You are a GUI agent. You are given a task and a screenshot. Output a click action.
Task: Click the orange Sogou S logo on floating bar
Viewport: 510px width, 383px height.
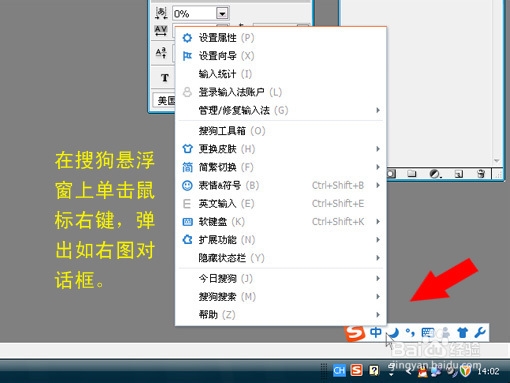(x=355, y=333)
